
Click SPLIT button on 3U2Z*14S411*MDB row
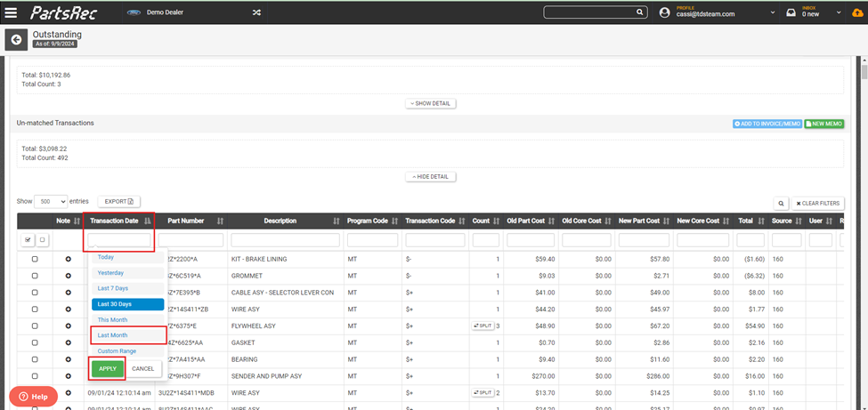[x=483, y=393]
